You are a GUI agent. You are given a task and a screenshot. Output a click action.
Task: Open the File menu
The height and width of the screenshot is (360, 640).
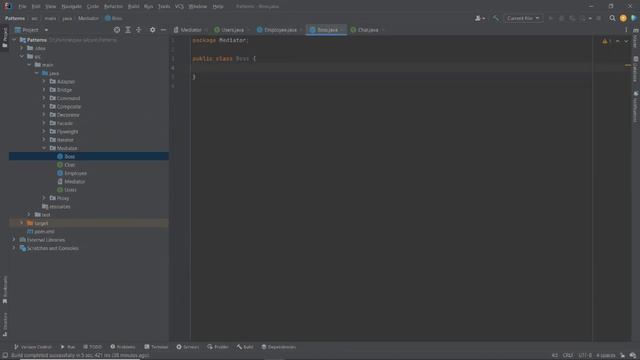pyautogui.click(x=22, y=7)
